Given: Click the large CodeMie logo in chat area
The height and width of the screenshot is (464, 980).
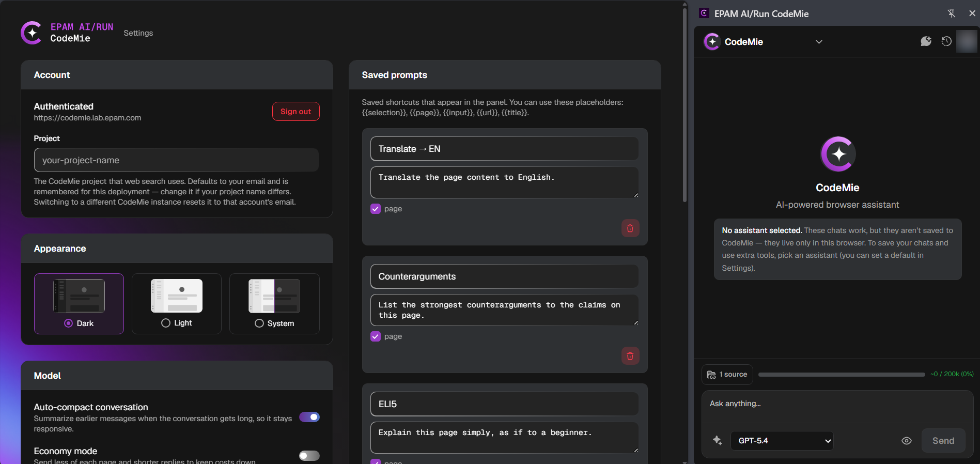Looking at the screenshot, I should (x=837, y=154).
